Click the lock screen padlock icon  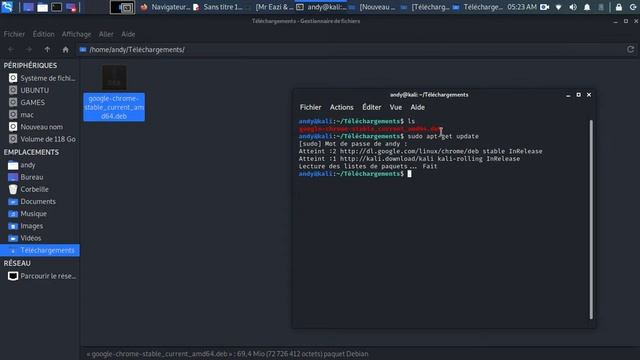click(619, 7)
